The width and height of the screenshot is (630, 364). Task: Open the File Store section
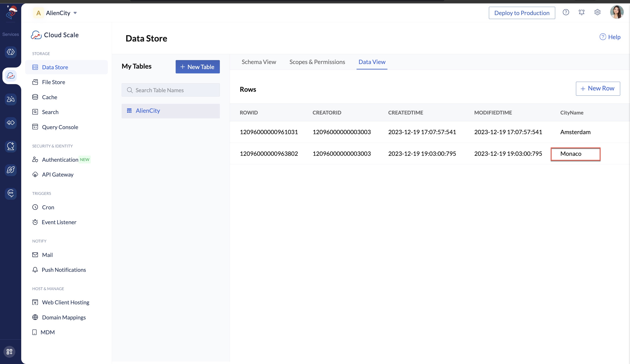pos(53,81)
